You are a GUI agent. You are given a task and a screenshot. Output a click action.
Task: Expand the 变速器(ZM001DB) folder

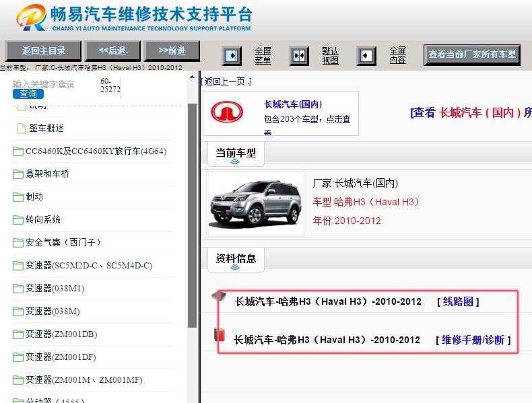click(61, 334)
